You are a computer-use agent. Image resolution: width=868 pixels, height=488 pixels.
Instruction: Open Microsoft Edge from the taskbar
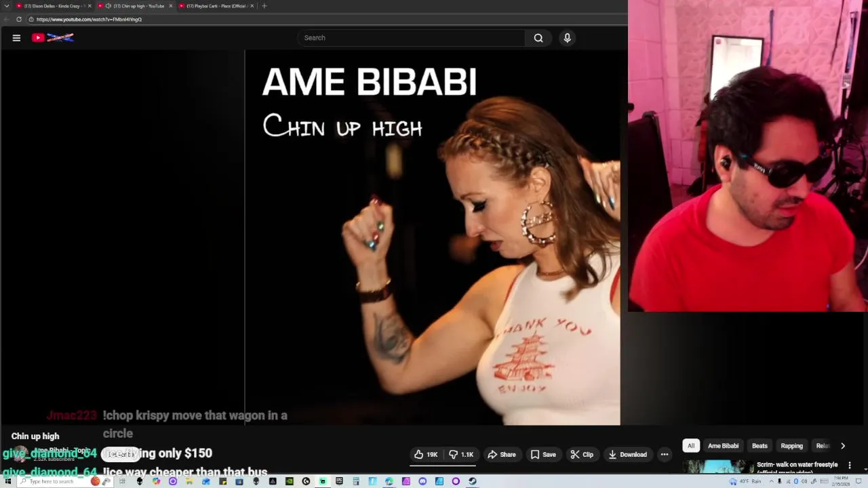click(x=389, y=481)
